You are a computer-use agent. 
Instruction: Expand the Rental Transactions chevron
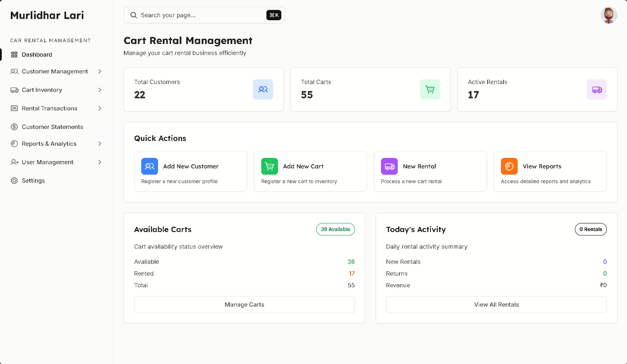point(100,109)
